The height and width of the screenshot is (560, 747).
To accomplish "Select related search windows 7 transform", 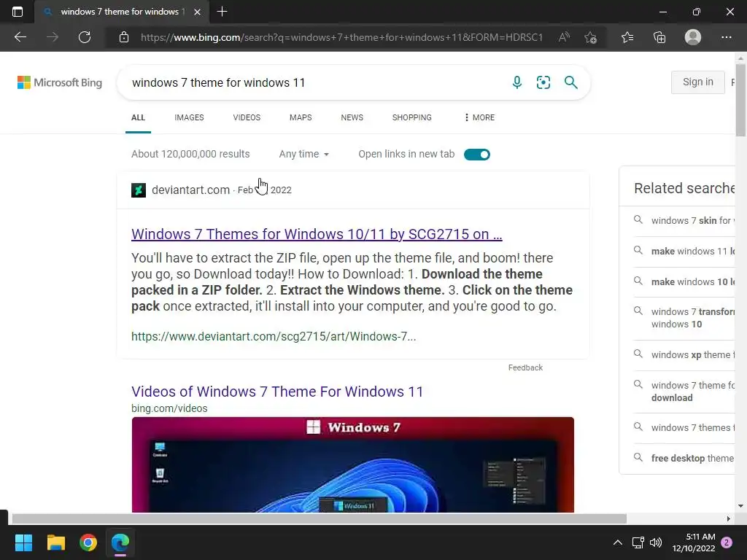I will click(684, 318).
